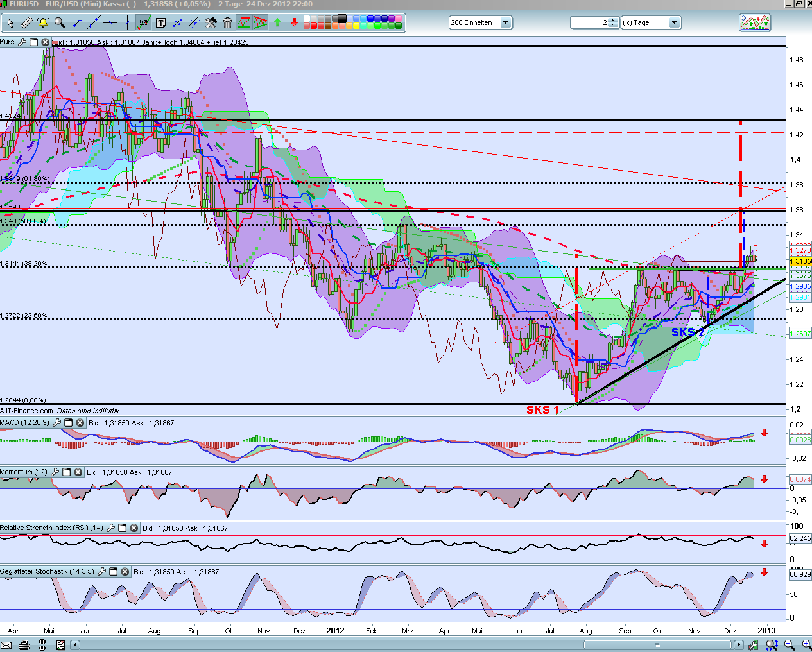Remove the Momentum indicator panel
This screenshot has width=812, height=652.
click(x=78, y=472)
